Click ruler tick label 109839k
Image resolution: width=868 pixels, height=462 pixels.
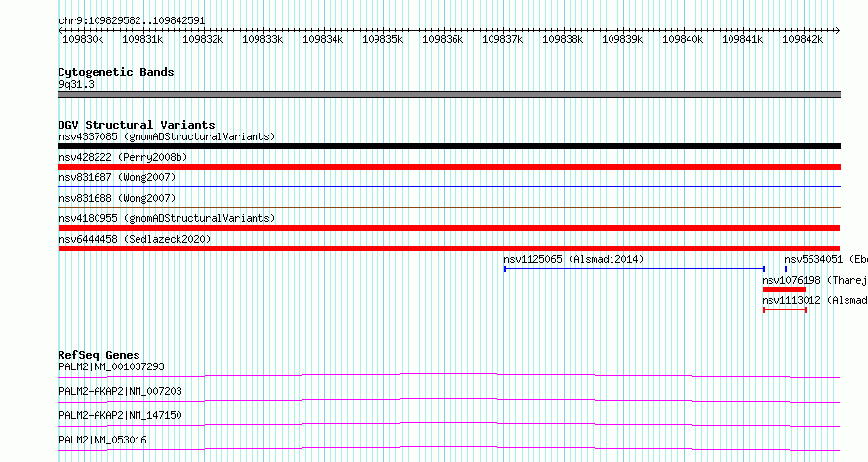click(622, 40)
